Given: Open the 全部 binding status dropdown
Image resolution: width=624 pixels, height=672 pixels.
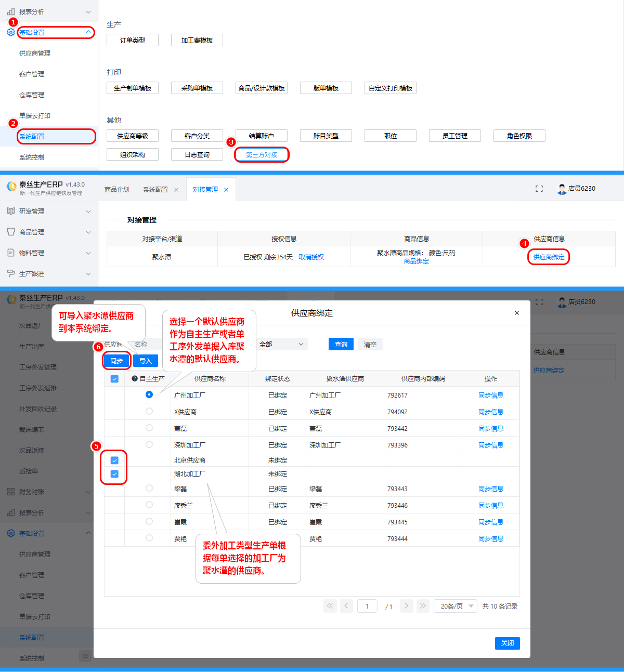Looking at the screenshot, I should pyautogui.click(x=281, y=344).
